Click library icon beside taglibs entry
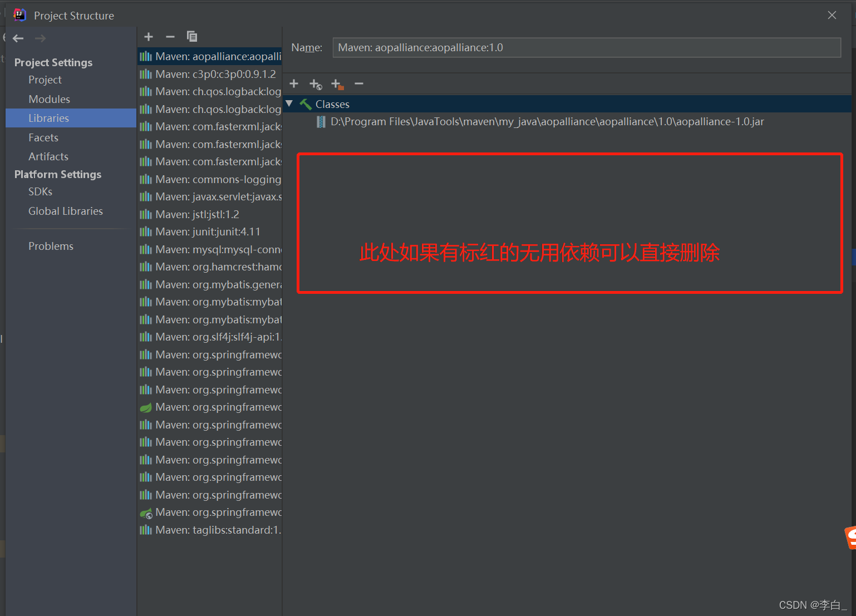The height and width of the screenshot is (616, 856). coord(146,530)
